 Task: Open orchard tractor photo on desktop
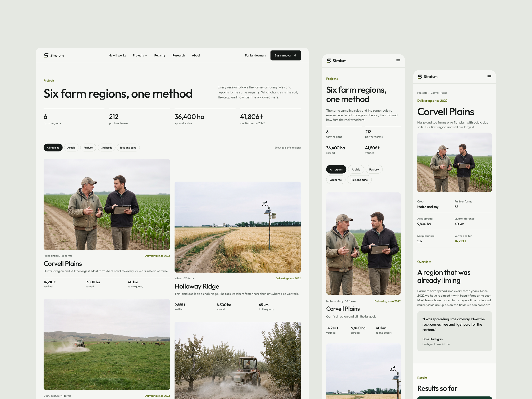click(x=238, y=360)
